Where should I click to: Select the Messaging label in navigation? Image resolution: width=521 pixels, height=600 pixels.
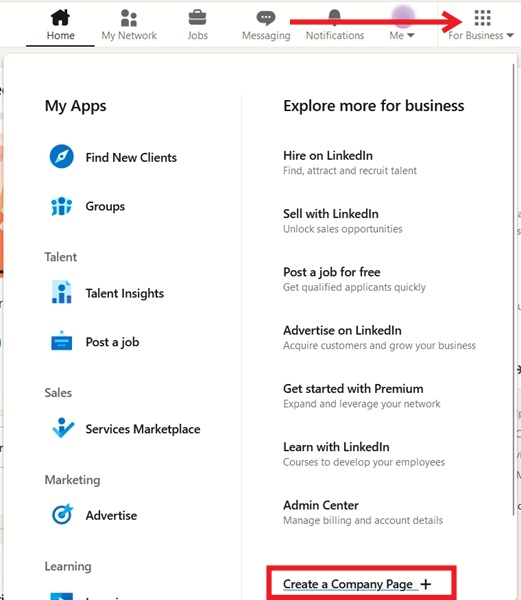click(x=266, y=36)
